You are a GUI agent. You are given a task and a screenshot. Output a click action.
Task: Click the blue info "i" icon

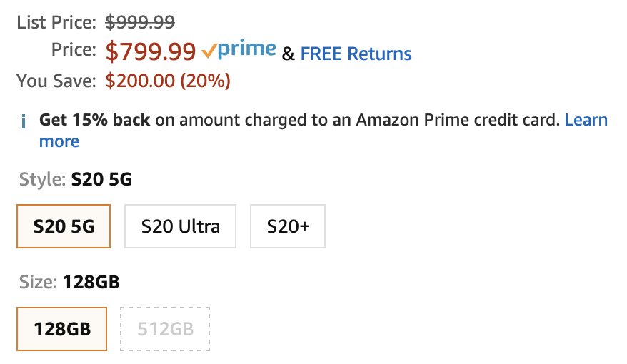[24, 121]
